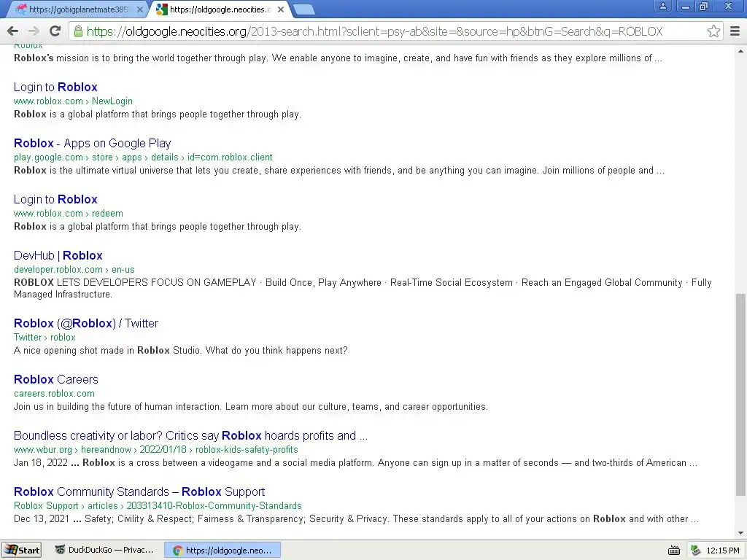Click the www.roblox.com › NewLogin URL text
The image size is (747, 560).
73,101
